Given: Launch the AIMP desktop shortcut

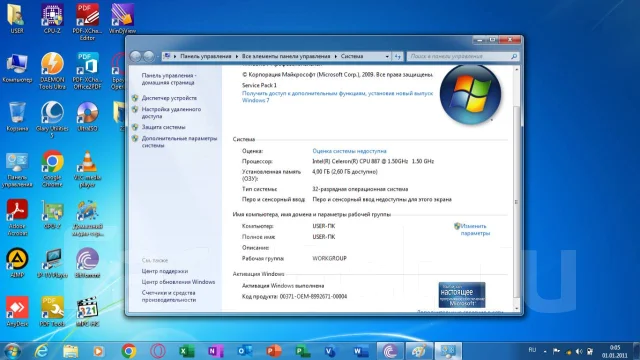Looking at the screenshot, I should 17,263.
